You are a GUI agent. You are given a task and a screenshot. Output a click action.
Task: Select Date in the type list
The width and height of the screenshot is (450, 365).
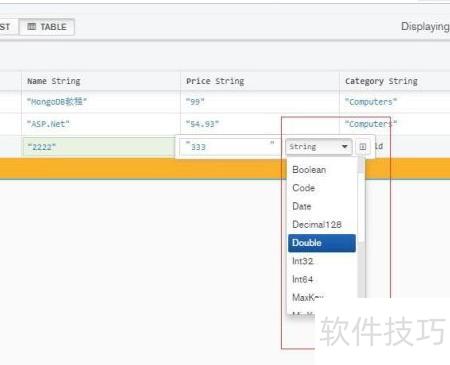pyautogui.click(x=322, y=206)
